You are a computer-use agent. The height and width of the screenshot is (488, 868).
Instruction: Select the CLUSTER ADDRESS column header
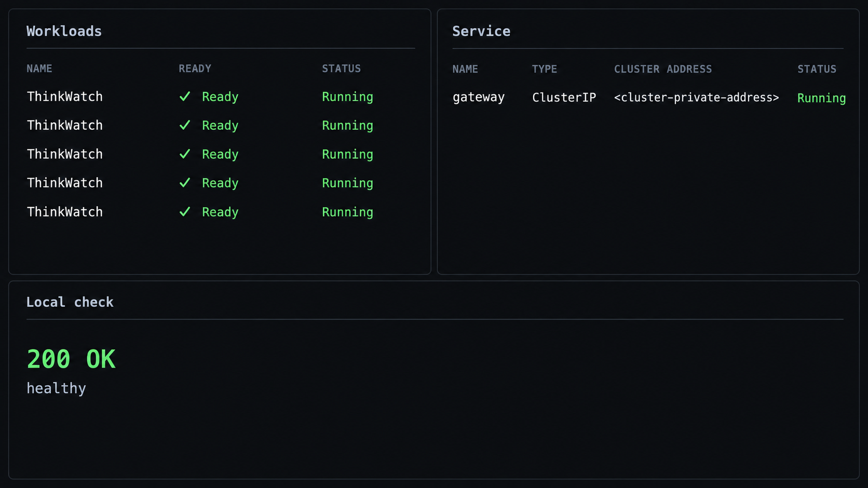[663, 69]
